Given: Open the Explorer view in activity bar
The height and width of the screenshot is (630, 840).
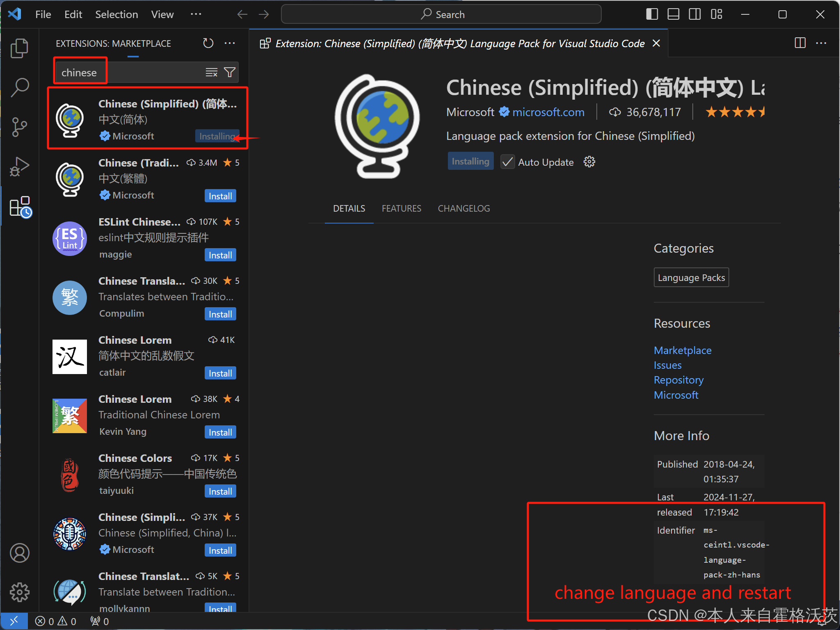Looking at the screenshot, I should pyautogui.click(x=19, y=48).
